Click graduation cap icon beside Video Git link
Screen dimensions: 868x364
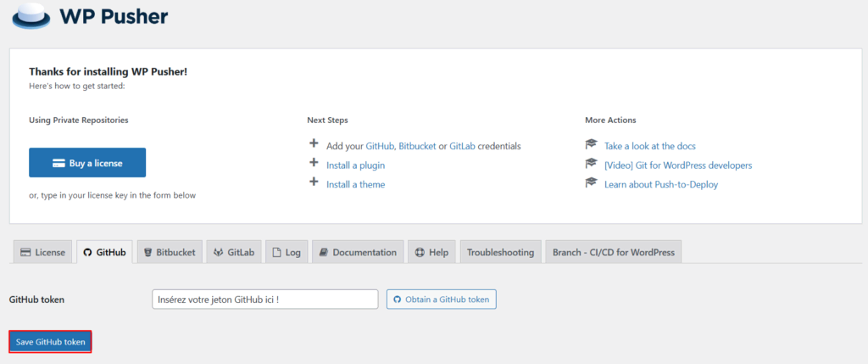click(x=592, y=164)
